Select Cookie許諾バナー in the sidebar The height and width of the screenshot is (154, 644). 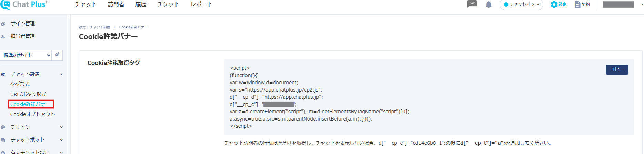pos(30,104)
